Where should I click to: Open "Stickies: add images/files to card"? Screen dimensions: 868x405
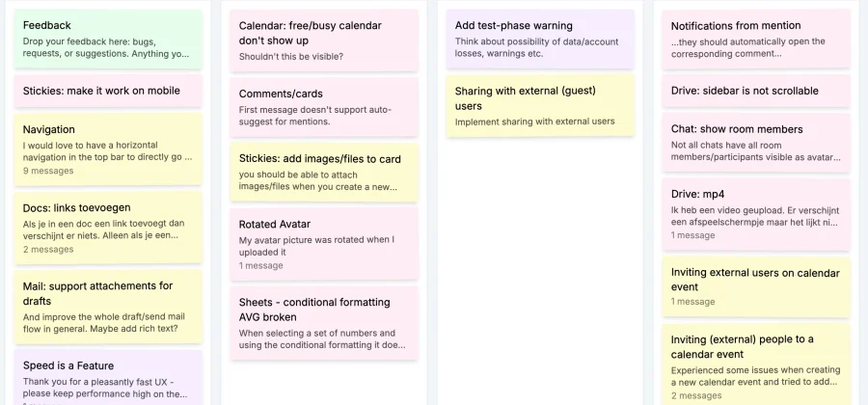click(x=324, y=173)
